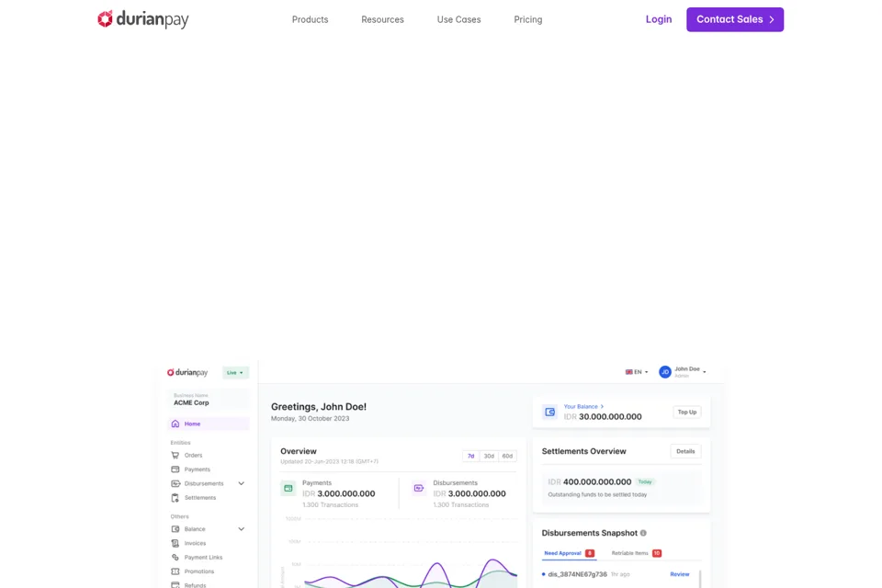Viewport: 882px width, 588px height.
Task: Click the Disbursements icon in sidebar
Action: 175,483
